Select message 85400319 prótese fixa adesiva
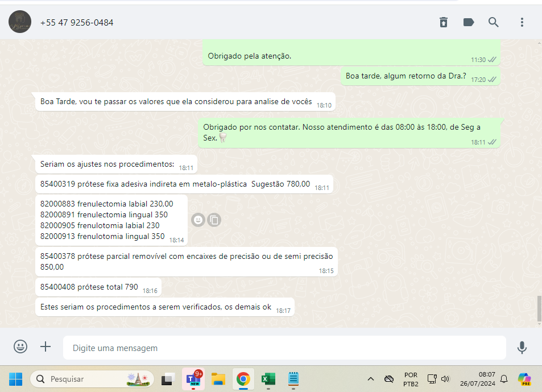This screenshot has height=392, width=542. pyautogui.click(x=184, y=184)
